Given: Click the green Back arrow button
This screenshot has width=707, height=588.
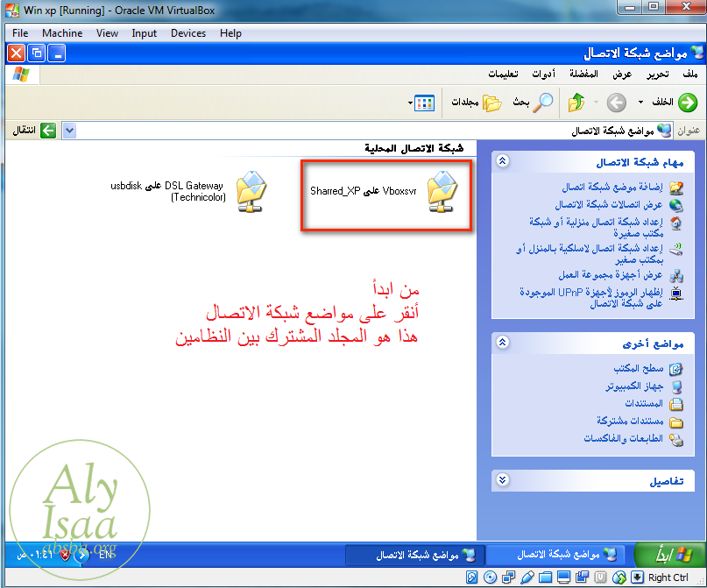Looking at the screenshot, I should (x=688, y=103).
